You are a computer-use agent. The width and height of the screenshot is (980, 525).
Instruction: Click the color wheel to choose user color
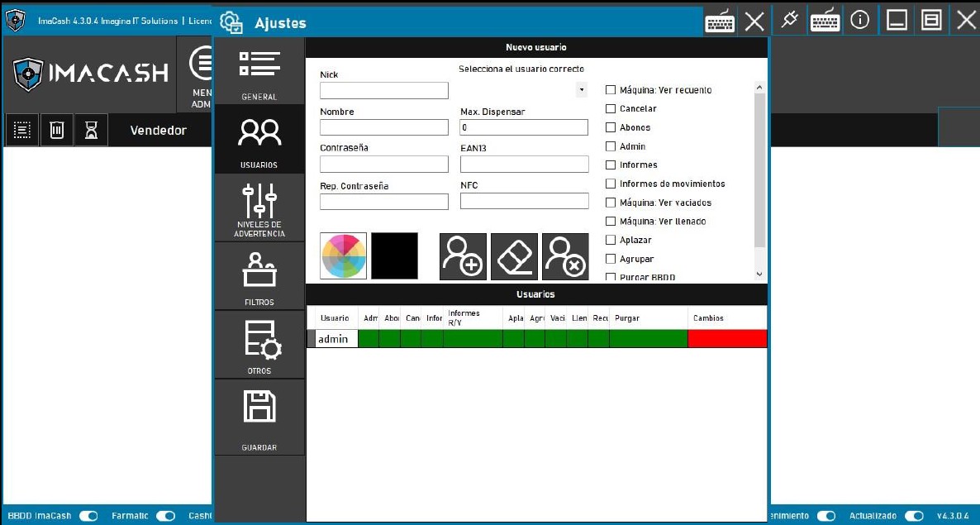[x=343, y=256]
